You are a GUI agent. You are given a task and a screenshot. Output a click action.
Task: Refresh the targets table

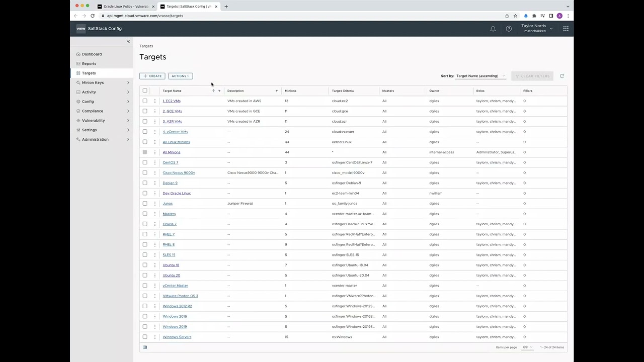pyautogui.click(x=562, y=76)
